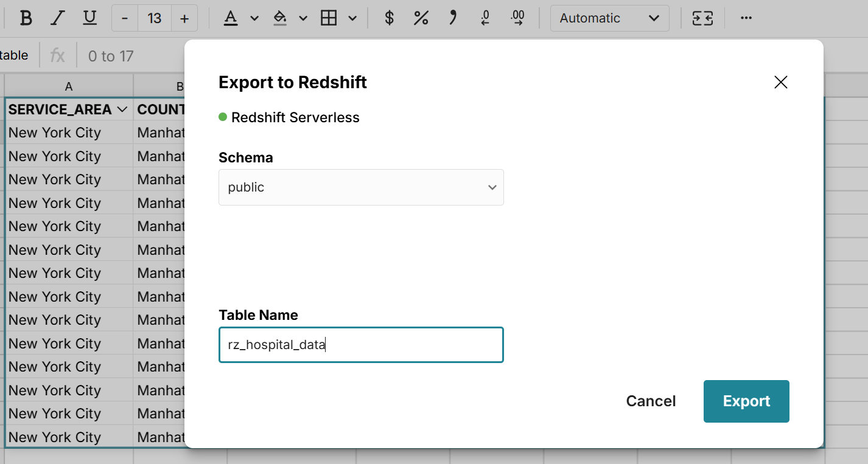Image resolution: width=868 pixels, height=464 pixels.
Task: Open the Schema dropdown showing public
Action: pyautogui.click(x=361, y=187)
